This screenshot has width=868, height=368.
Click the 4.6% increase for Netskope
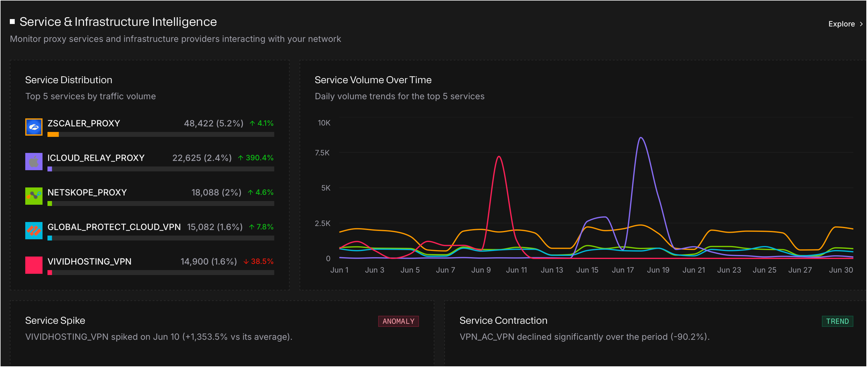(x=261, y=193)
